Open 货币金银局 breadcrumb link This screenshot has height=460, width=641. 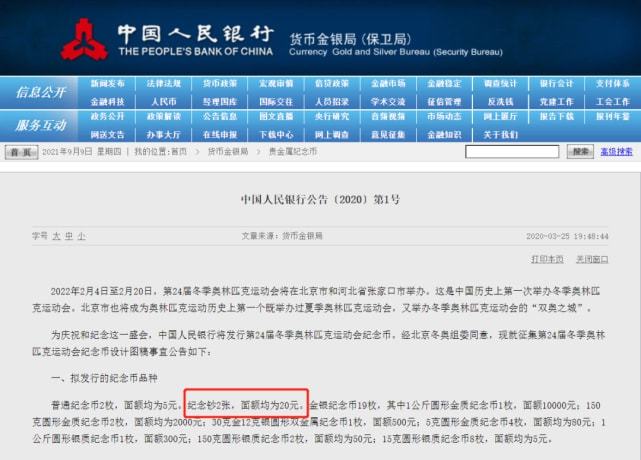[228, 152]
